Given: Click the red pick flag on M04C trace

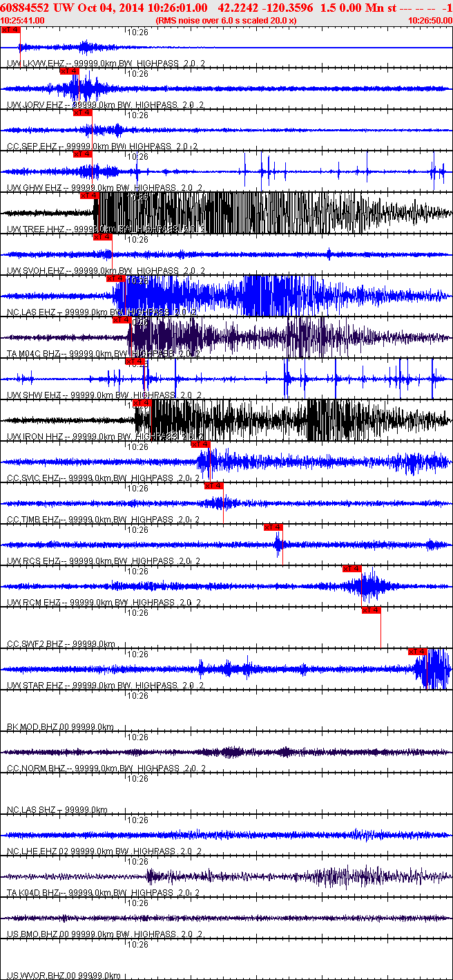Looking at the screenshot, I should [122, 320].
